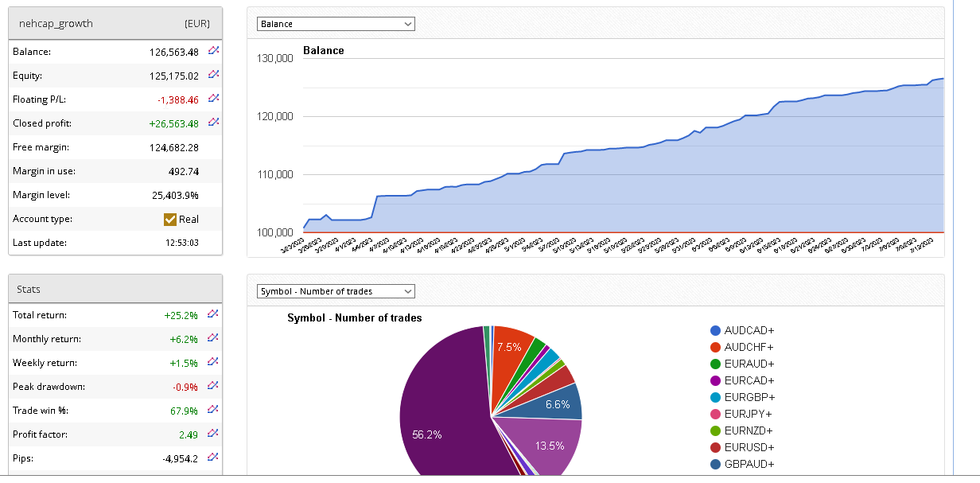Select the Stats panel header

[x=115, y=289]
